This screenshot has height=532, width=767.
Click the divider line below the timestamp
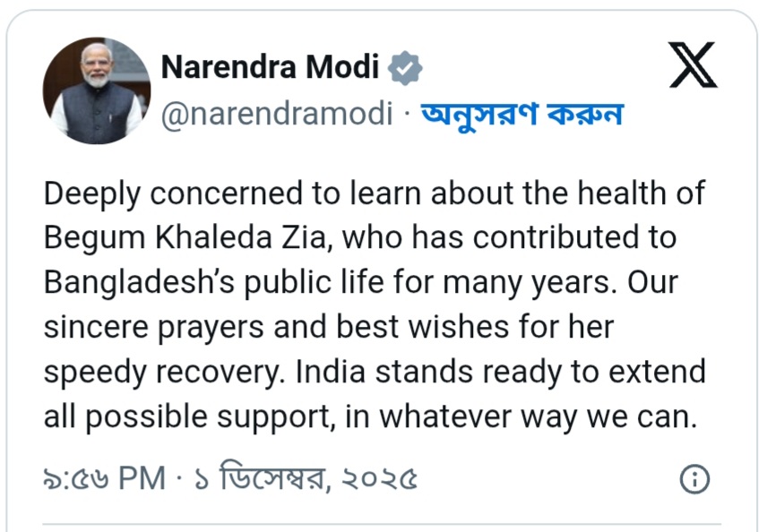tap(382, 525)
